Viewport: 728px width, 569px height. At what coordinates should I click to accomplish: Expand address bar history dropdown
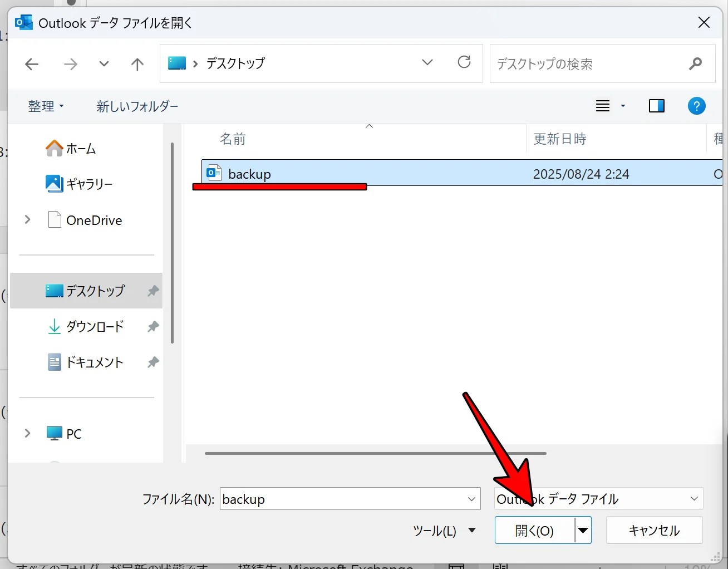click(427, 62)
